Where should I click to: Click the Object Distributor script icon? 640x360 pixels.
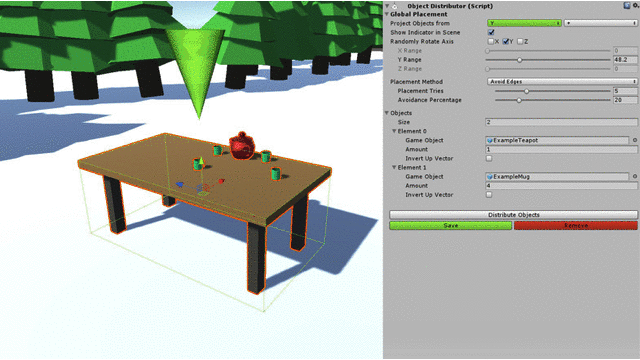coord(395,6)
